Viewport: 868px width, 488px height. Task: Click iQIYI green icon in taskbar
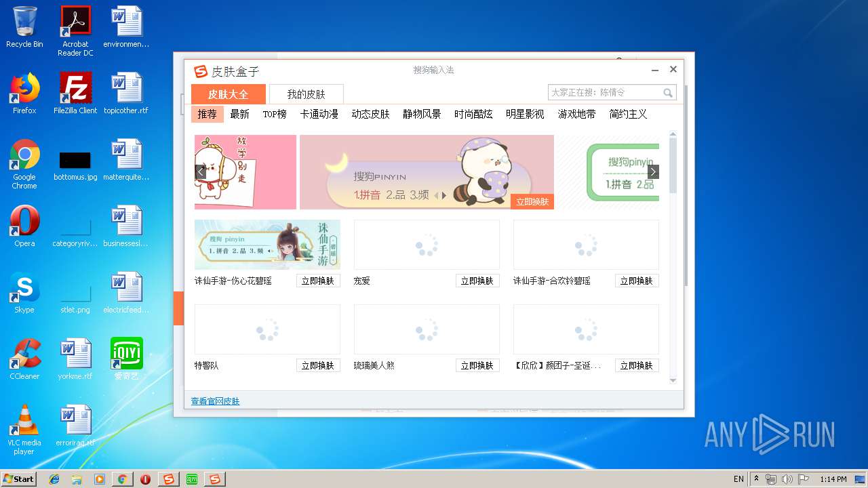coord(192,479)
